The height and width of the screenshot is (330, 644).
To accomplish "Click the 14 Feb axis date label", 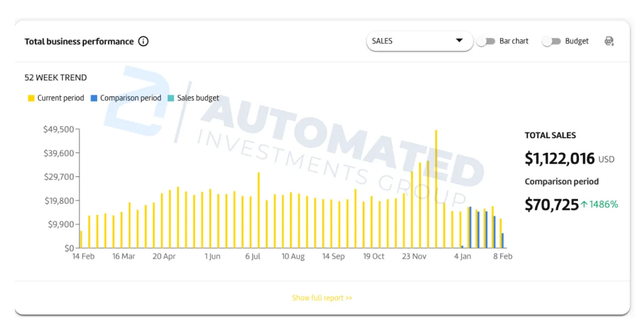I will [83, 256].
